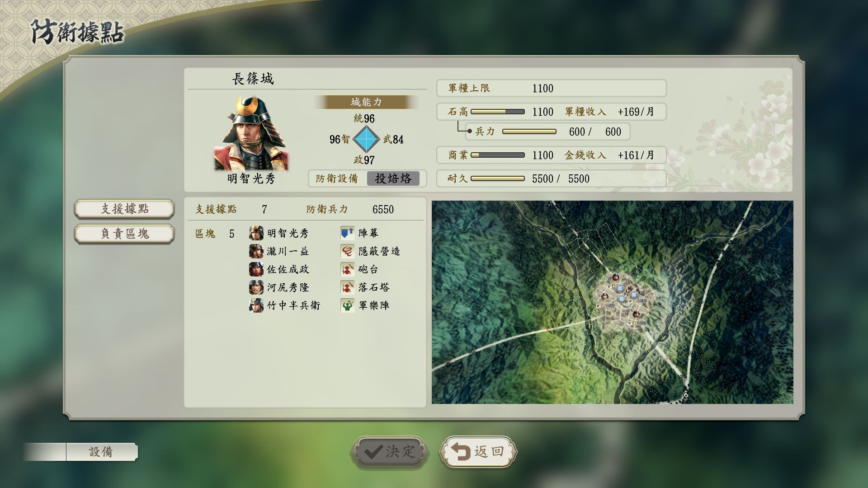The width and height of the screenshot is (868, 488).
Task: Confirm with the 決定 button
Action: (x=389, y=451)
